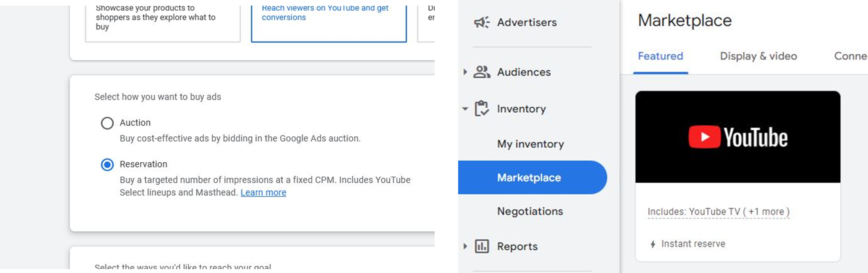Go to Marketplace in sidebar
Screen dimensions: 868x273
point(532,177)
